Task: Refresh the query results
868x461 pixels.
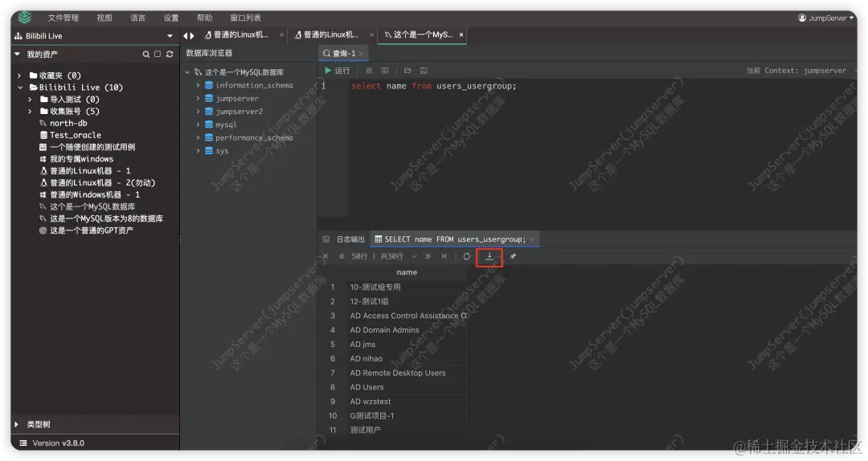Action: tap(467, 256)
